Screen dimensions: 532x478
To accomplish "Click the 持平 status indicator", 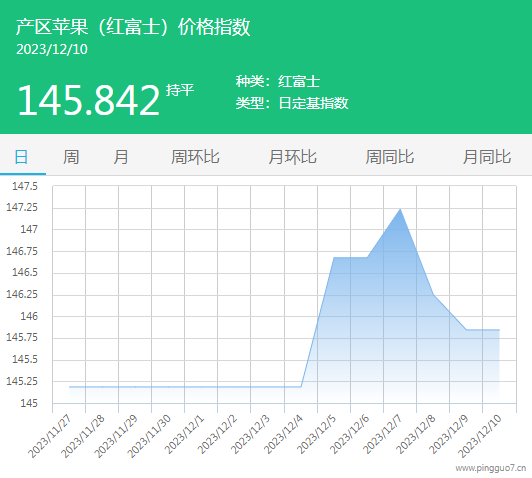I will coord(180,90).
